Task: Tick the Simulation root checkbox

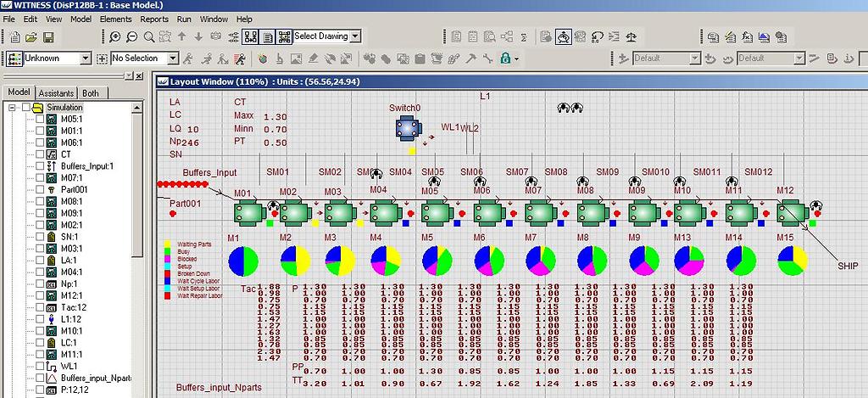Action: click(x=26, y=108)
